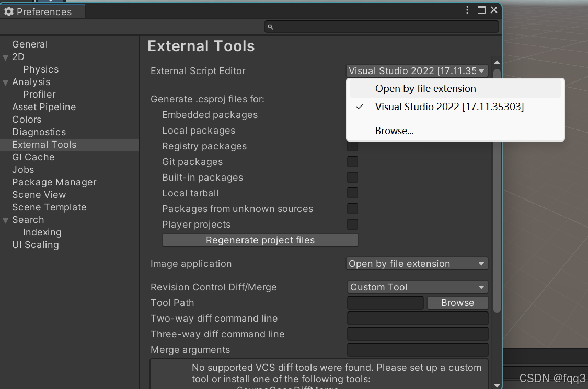Open Scene View settings
Viewport: 588px width, 389px height.
(x=39, y=195)
